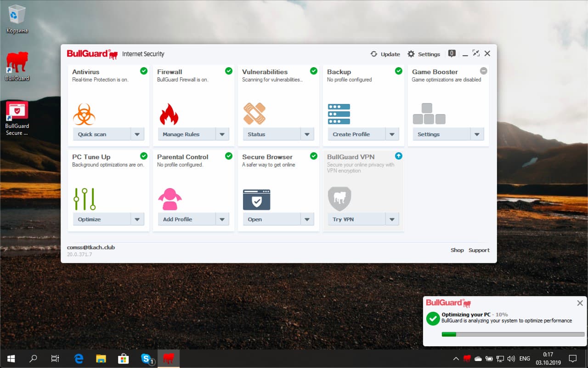Open the Shop link
Viewport: 588px width, 368px height.
click(457, 250)
